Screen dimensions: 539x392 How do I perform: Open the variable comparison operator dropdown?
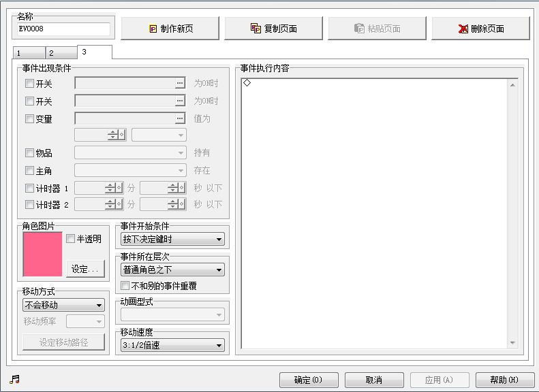[159, 135]
